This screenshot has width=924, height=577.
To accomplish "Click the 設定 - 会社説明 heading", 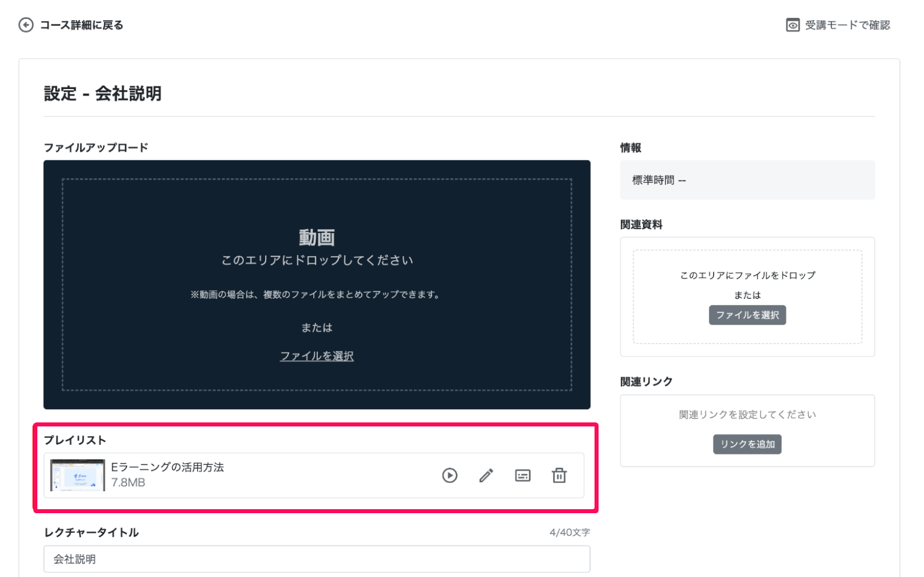I will tap(103, 93).
